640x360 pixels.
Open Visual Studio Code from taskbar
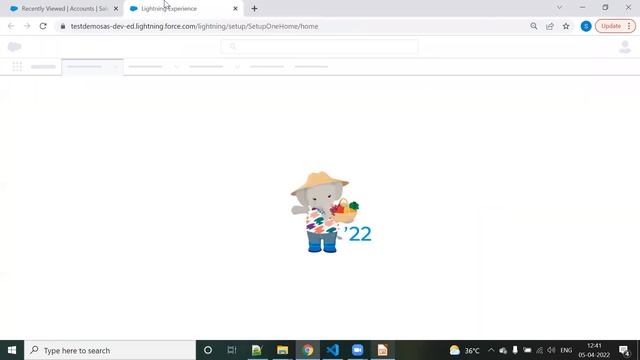333,350
